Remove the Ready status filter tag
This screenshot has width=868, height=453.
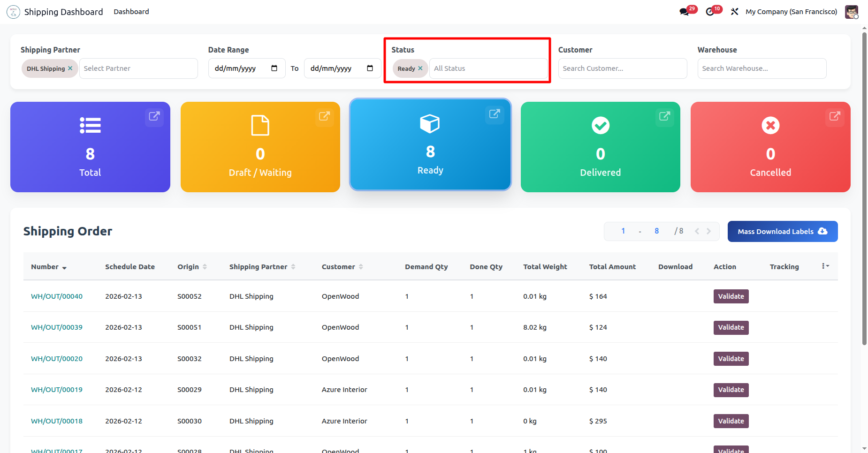(420, 68)
